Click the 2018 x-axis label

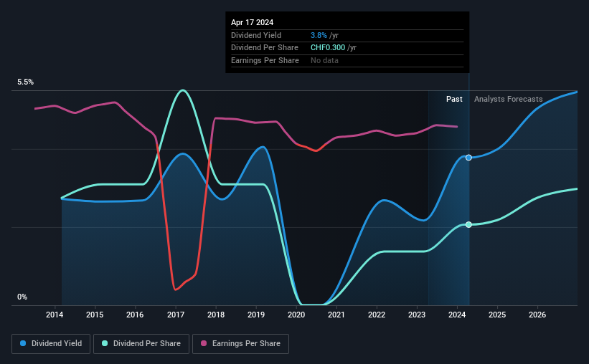click(216, 315)
